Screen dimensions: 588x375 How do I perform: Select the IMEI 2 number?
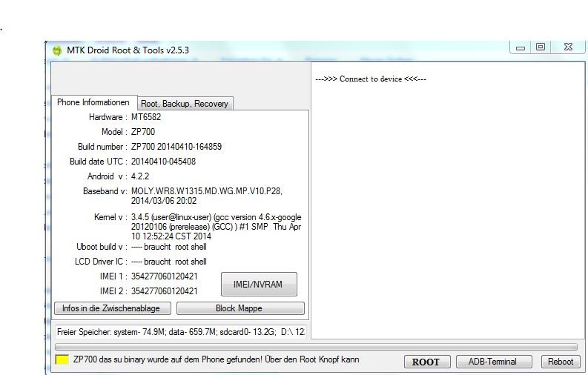pos(165,291)
